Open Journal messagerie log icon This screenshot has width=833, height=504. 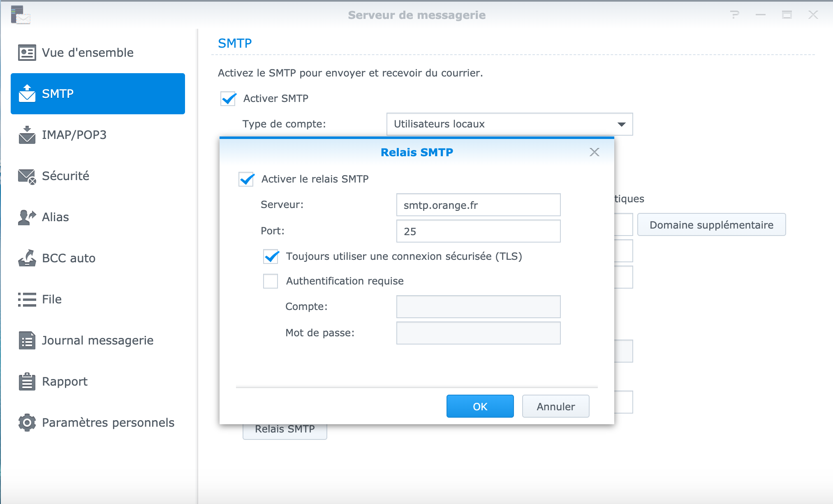[27, 340]
